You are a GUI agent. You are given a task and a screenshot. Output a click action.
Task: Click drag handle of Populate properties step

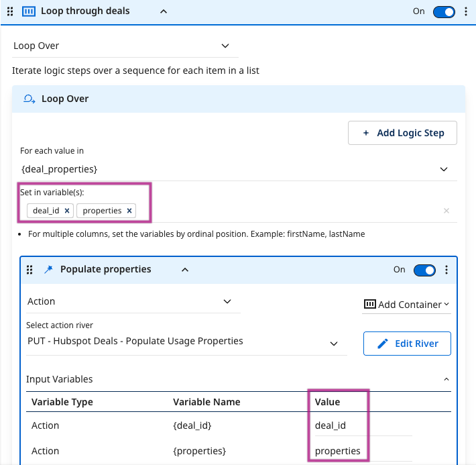click(29, 270)
